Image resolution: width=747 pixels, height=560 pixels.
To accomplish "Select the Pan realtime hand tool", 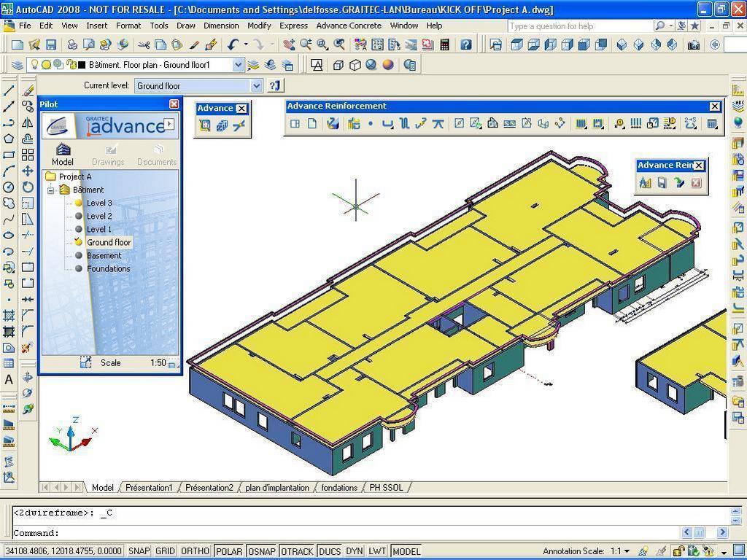I will coord(288,45).
